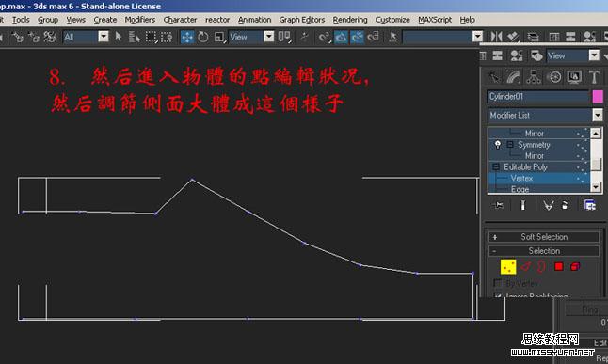Click the Make Unique button

(x=548, y=205)
